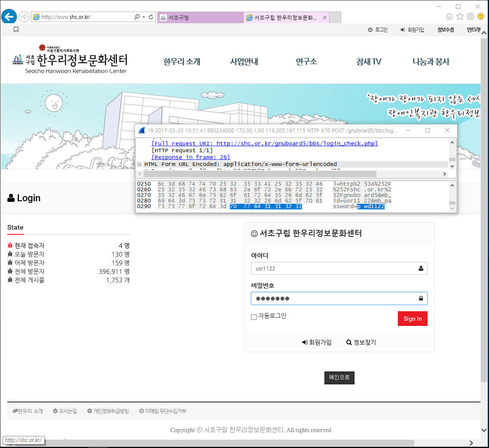Click the refresh page icon
This screenshot has height=448, width=489.
[x=151, y=17]
